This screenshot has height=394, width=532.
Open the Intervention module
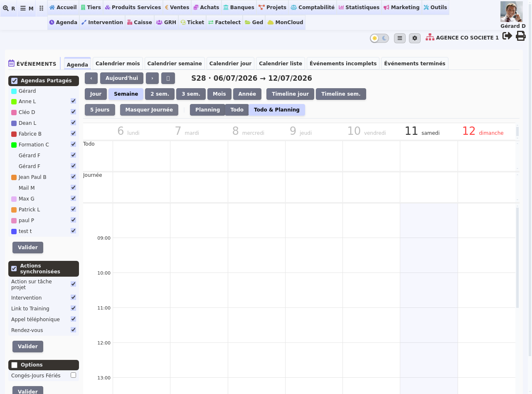tap(102, 22)
